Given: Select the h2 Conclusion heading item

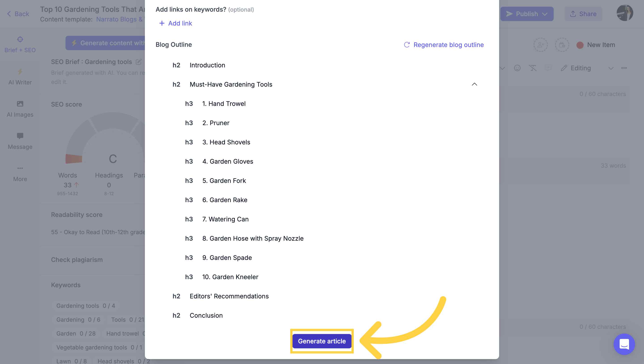Looking at the screenshot, I should (x=206, y=315).
